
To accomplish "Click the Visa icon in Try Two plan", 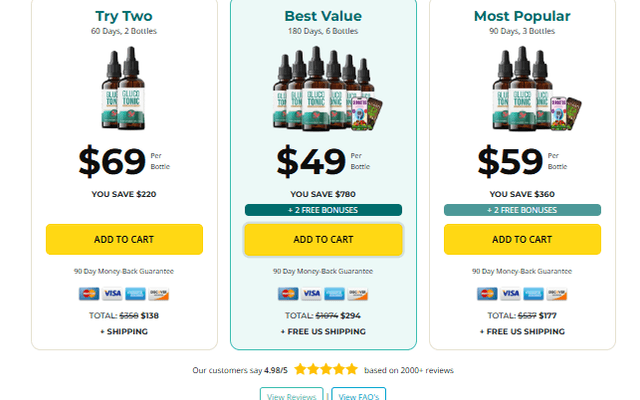I will (x=113, y=294).
